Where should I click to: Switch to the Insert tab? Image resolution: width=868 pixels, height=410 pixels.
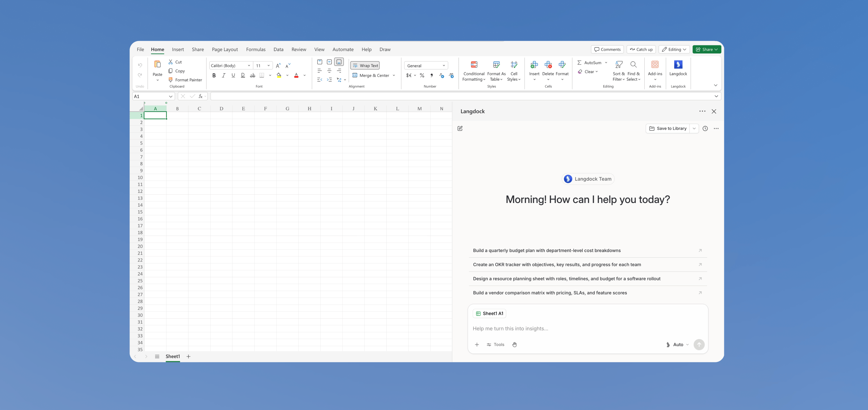tap(178, 49)
